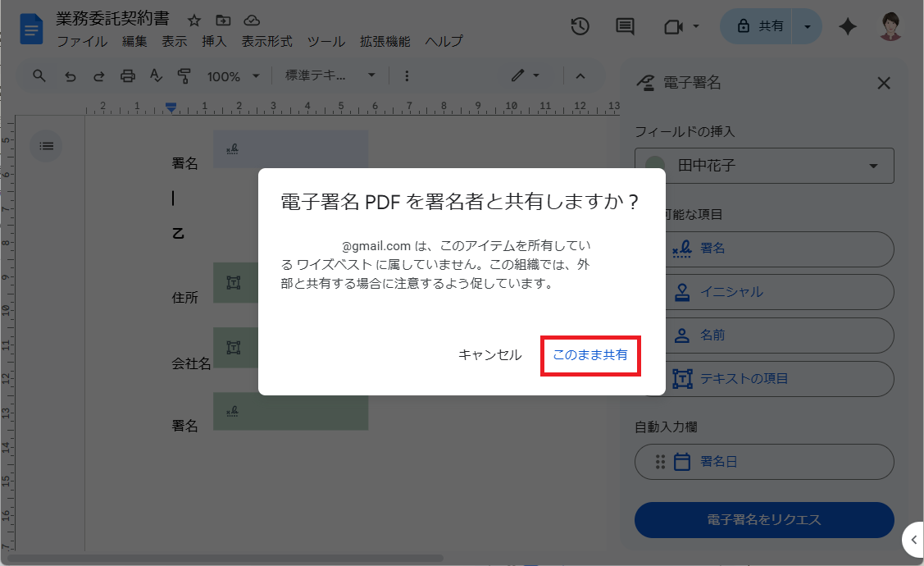Image resolution: width=924 pixels, height=566 pixels.
Task: Open the comments panel
Action: point(624,26)
